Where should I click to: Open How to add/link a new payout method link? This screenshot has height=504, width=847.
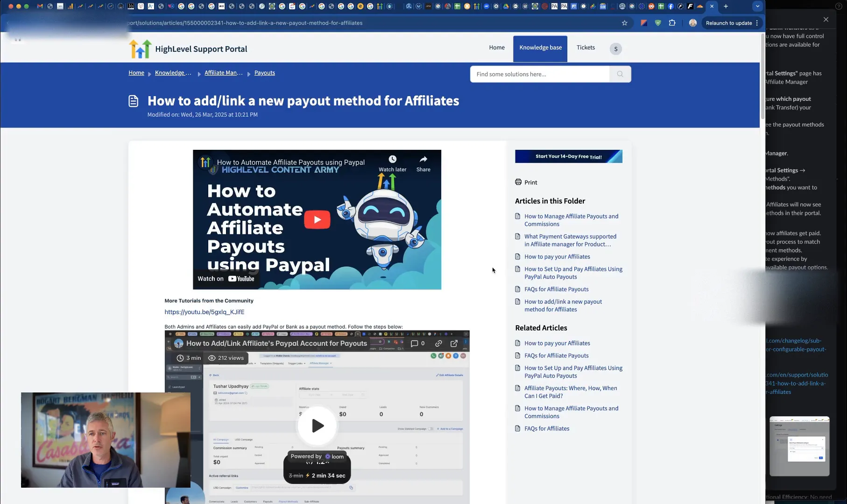click(563, 306)
